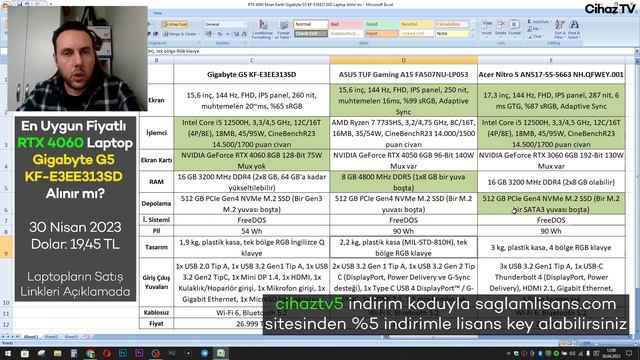Select the 'RAM' row label cell
640x360 pixels.
pyautogui.click(x=156, y=182)
